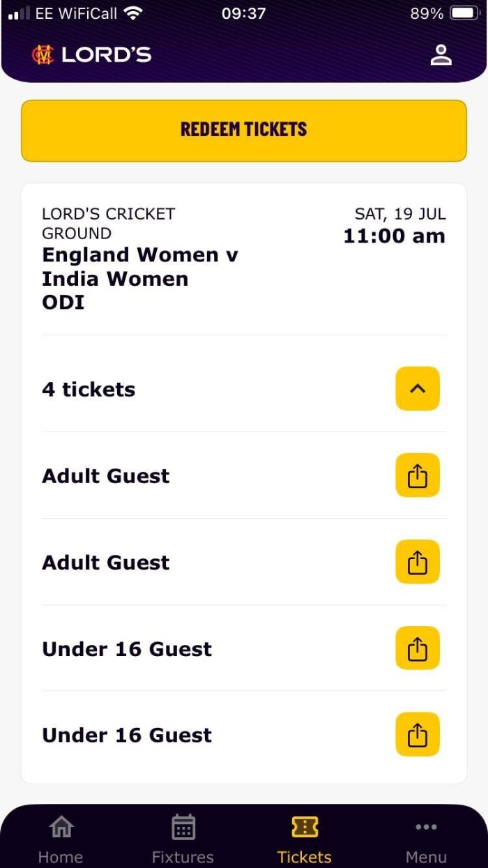
Task: Tap the three-dot Menu icon
Action: click(x=426, y=828)
